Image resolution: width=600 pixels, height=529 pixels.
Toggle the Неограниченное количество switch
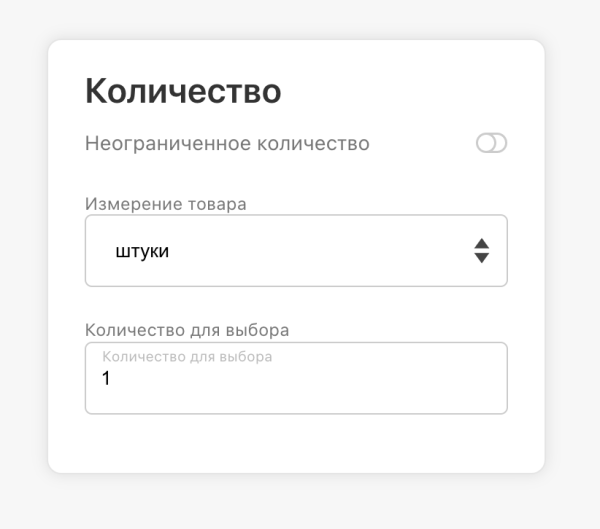tap(491, 144)
